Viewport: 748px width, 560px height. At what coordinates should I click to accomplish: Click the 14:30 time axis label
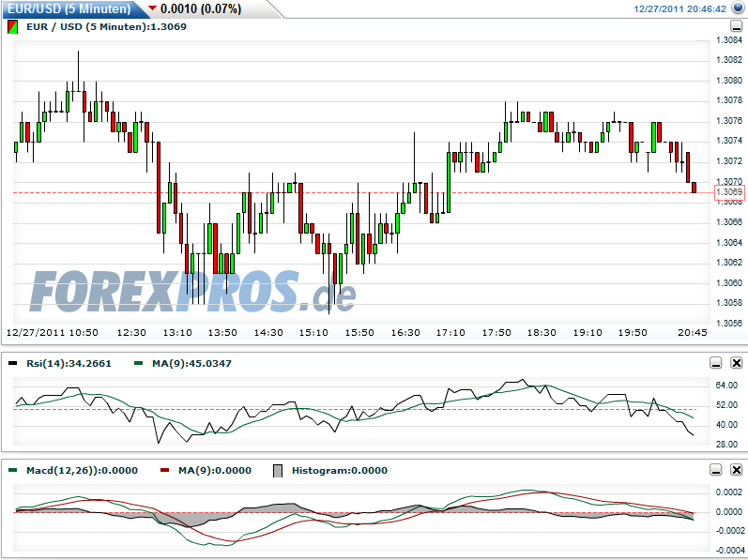[268, 333]
